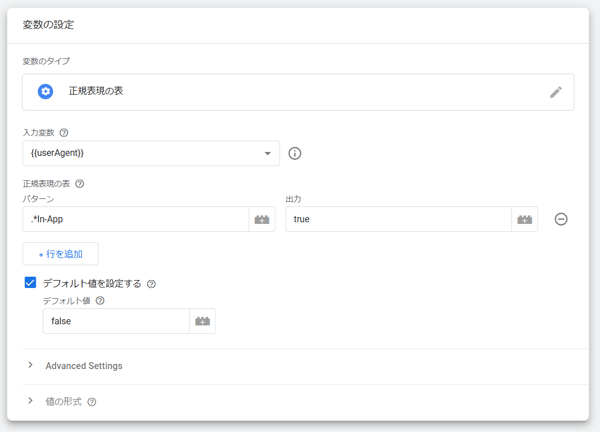This screenshot has width=600, height=432.
Task: Open the help icon next to 入力変数
Action: [x=64, y=133]
